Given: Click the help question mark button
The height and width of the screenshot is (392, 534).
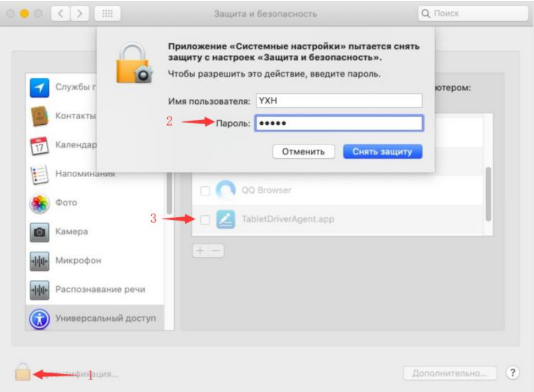Looking at the screenshot, I should 513,373.
